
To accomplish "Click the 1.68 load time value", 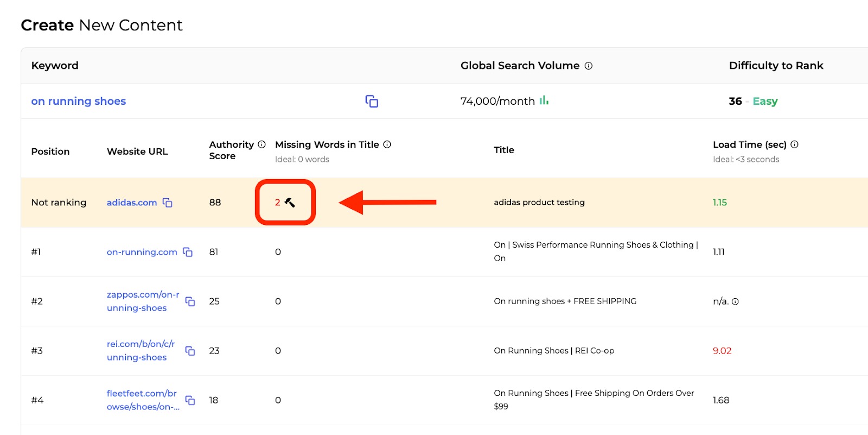I will point(721,400).
